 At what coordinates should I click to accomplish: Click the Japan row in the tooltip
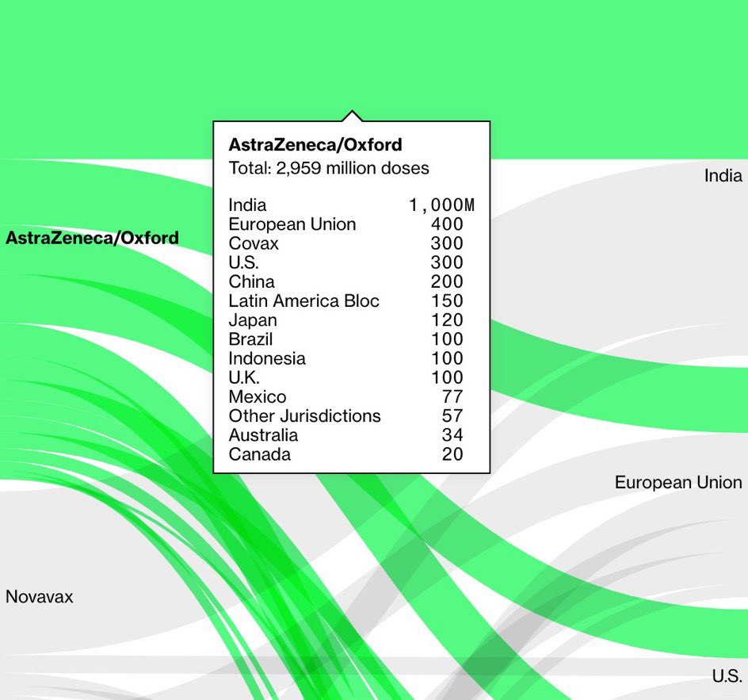tap(352, 319)
